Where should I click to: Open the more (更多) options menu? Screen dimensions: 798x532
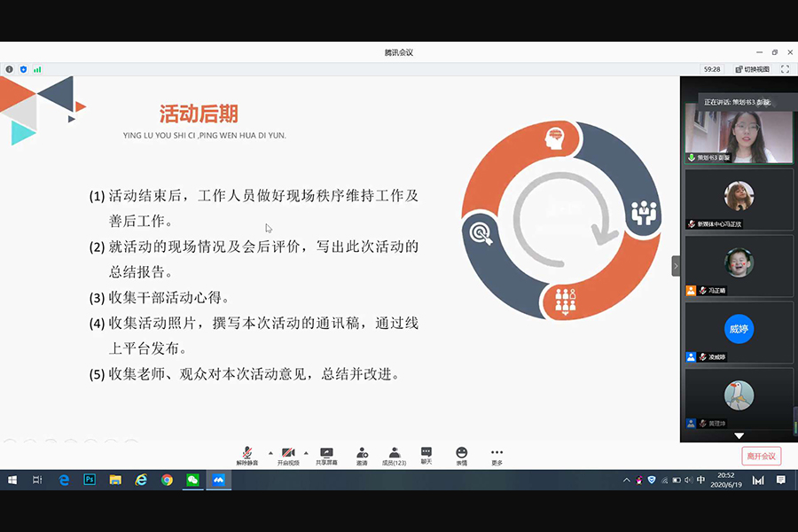point(497,455)
